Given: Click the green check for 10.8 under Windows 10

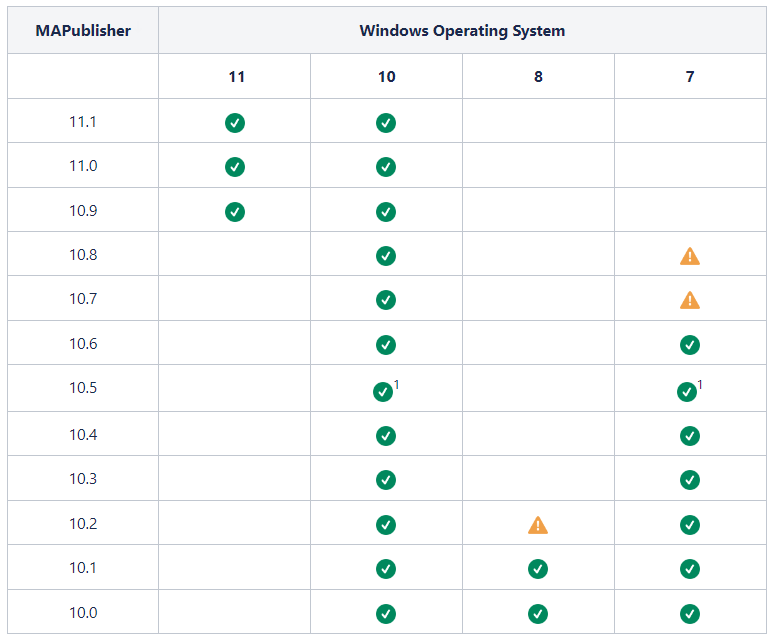Looking at the screenshot, I should [386, 256].
